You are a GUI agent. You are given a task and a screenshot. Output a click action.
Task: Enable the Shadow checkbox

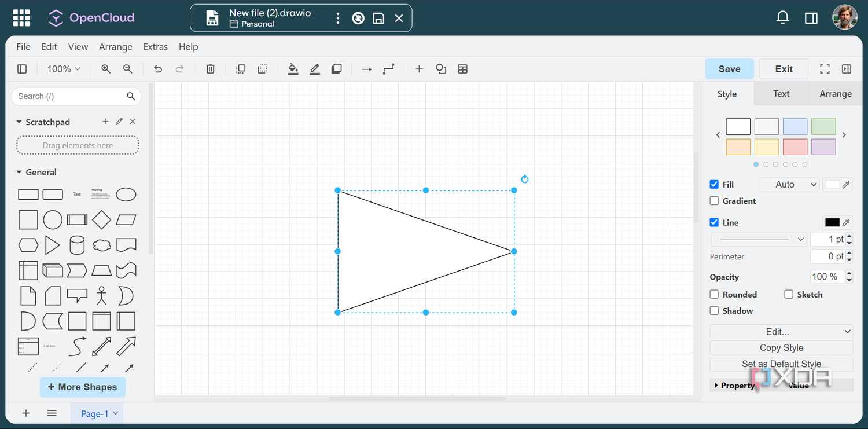[714, 311]
